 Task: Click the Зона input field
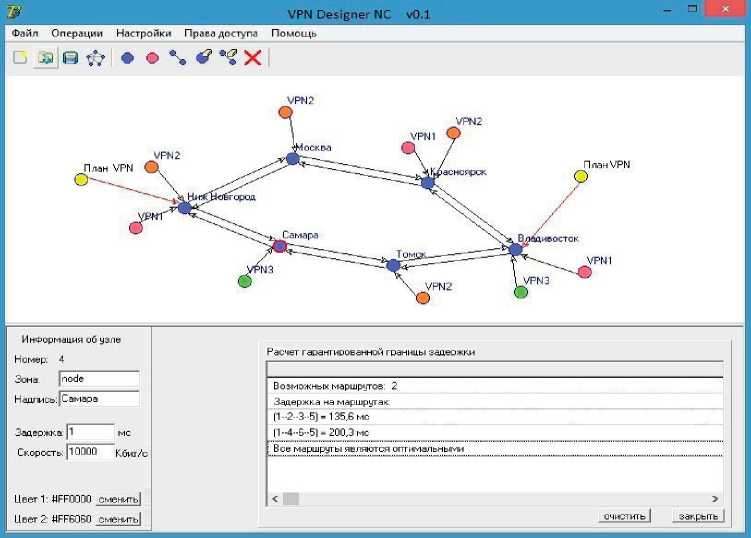click(99, 379)
